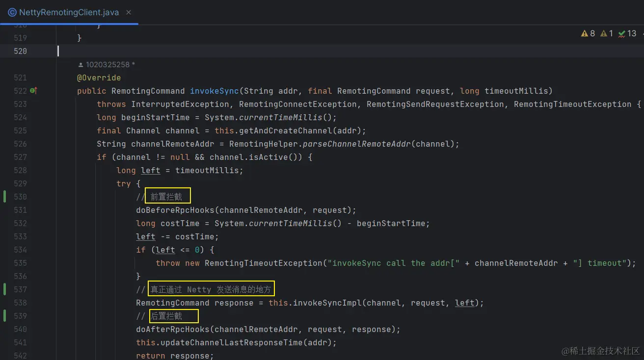The height and width of the screenshot is (360, 644).
Task: Click the "invokeSync call the addr[" string
Action: coord(394,263)
